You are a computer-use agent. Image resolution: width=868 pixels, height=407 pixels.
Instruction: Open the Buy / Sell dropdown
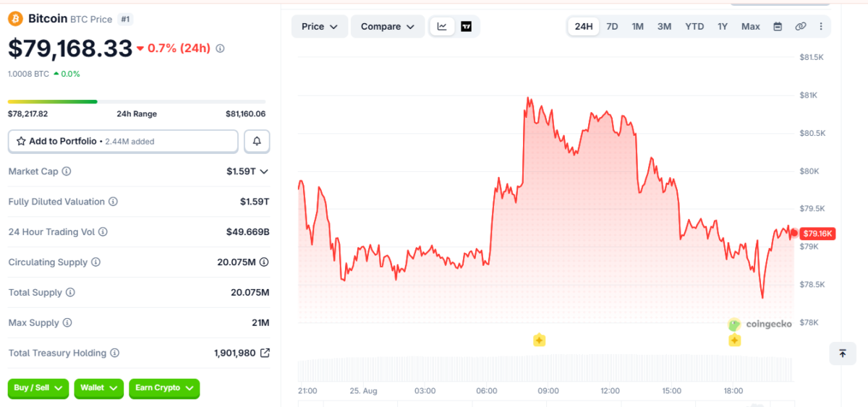click(38, 388)
